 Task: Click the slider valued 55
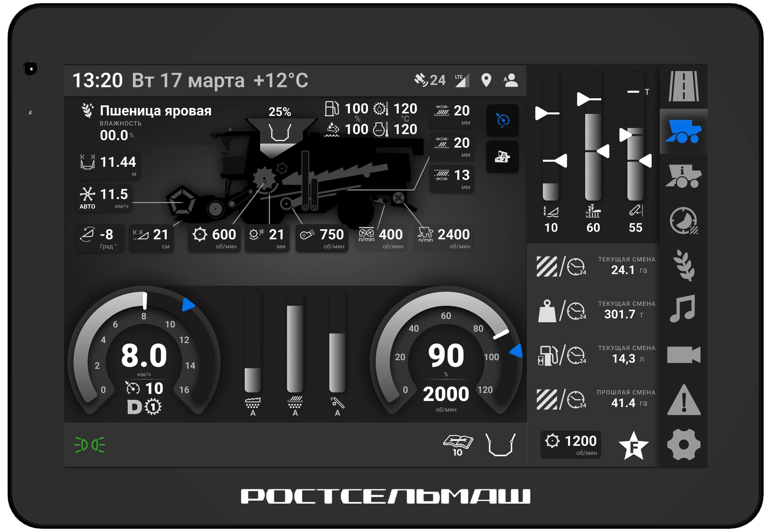click(635, 137)
